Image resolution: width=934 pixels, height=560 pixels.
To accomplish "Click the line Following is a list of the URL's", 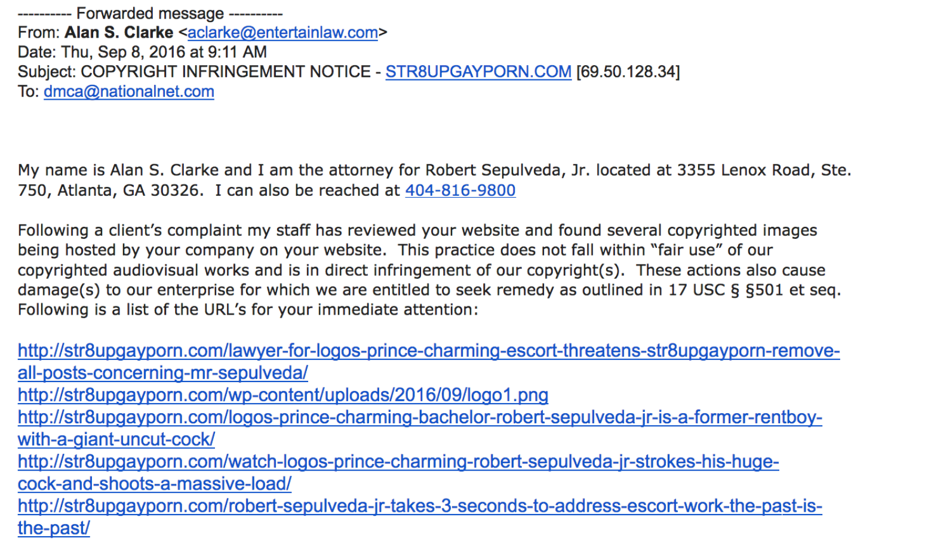I will pos(248,310).
